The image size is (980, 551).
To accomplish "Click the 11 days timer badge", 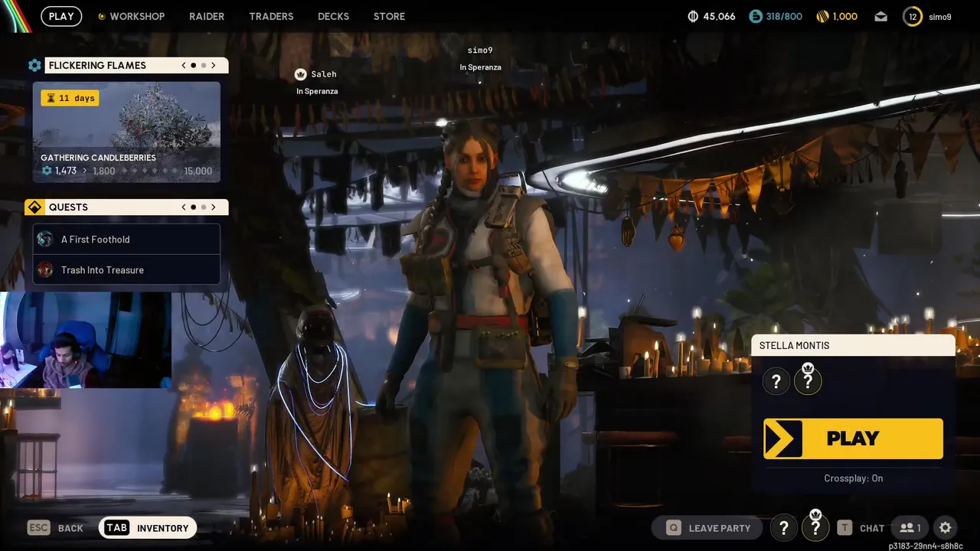I will click(x=70, y=98).
